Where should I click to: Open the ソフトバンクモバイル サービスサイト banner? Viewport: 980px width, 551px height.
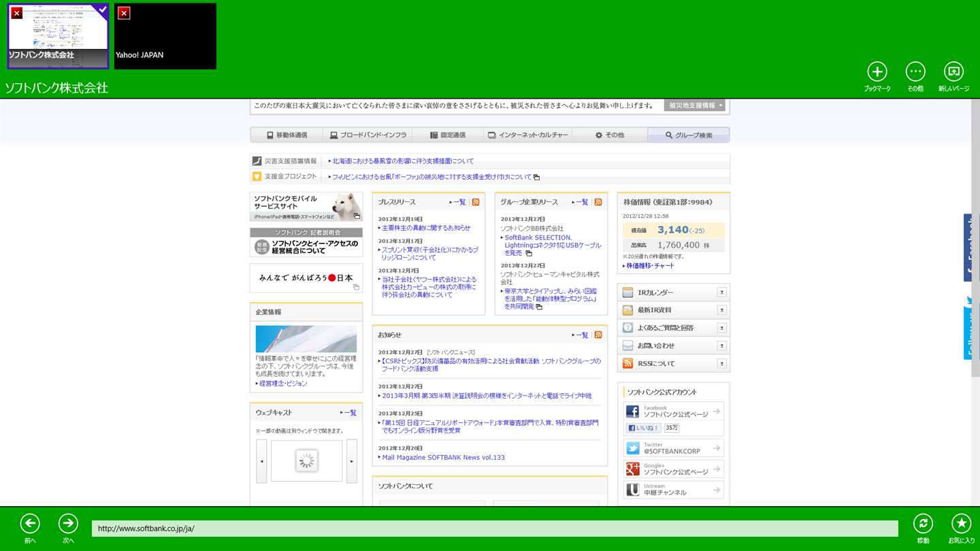[x=306, y=207]
